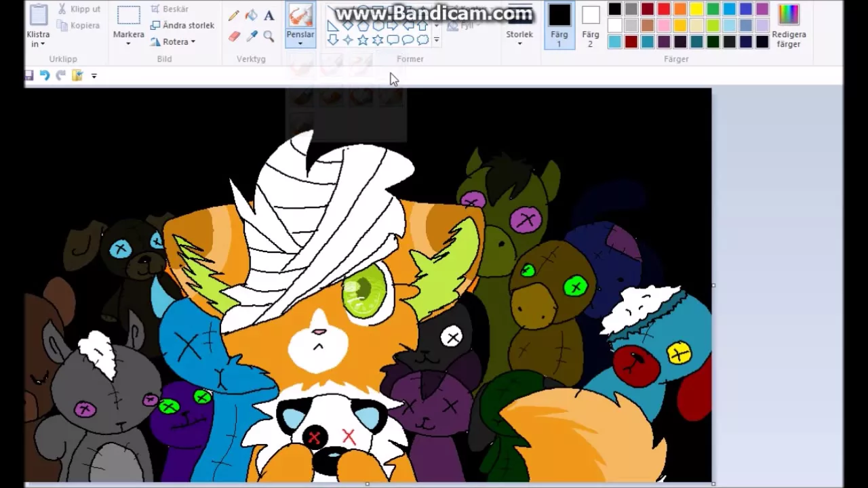This screenshot has width=868, height=488.
Task: Choose the diamond shape
Action: coord(348,25)
